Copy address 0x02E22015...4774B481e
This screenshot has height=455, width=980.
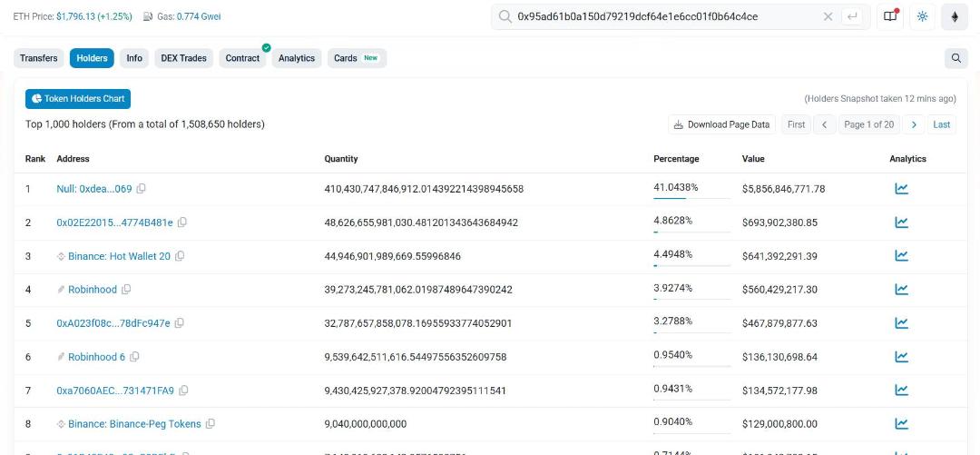click(181, 223)
